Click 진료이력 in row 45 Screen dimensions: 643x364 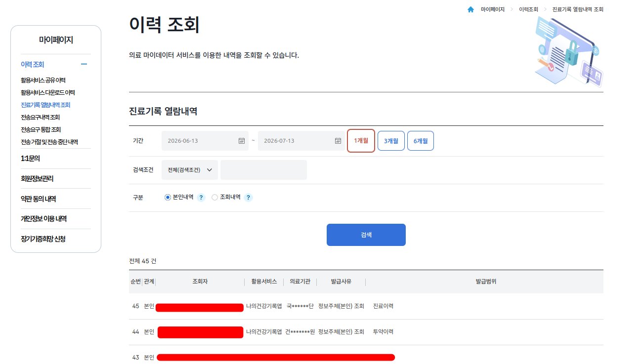384,306
